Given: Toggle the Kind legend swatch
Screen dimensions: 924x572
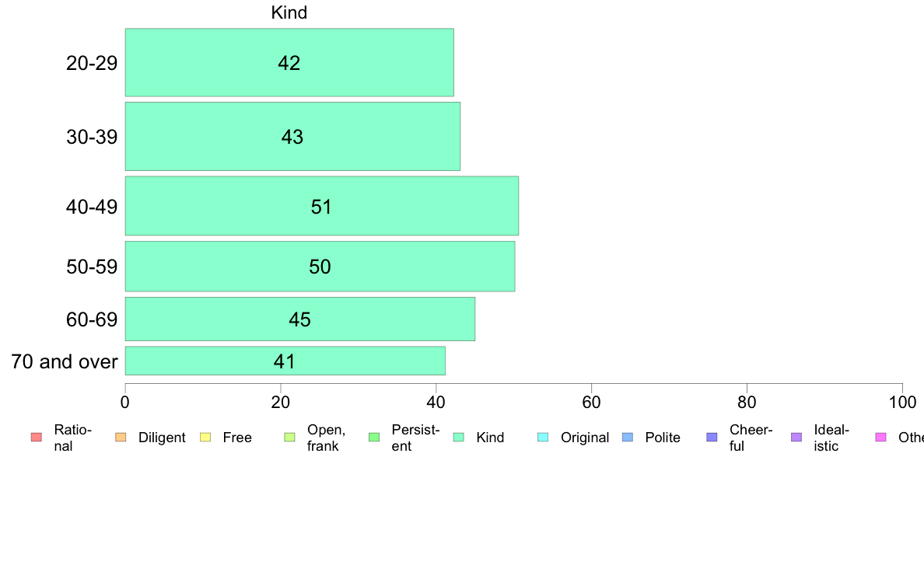Looking at the screenshot, I should coord(458,437).
